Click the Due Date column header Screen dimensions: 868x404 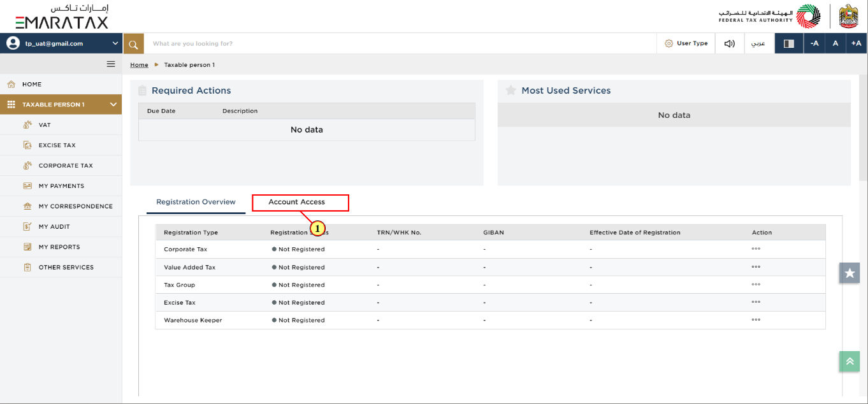[161, 111]
